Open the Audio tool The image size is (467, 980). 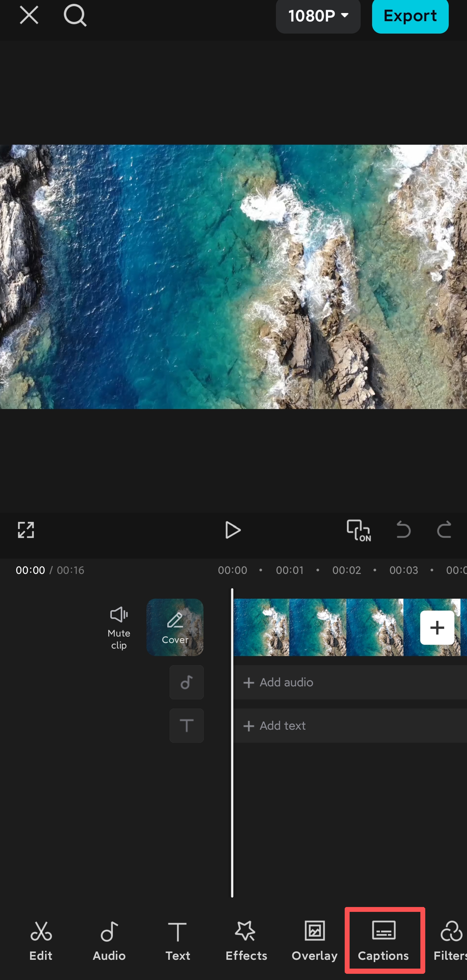point(109,941)
